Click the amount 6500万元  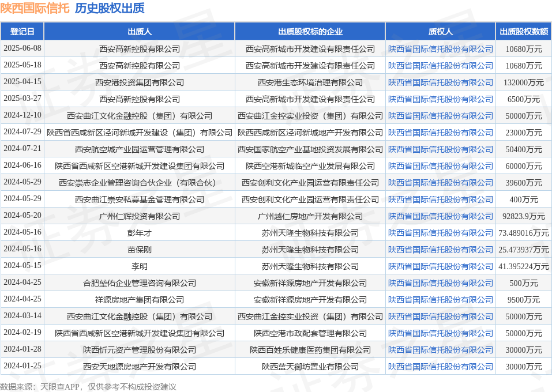click(x=524, y=99)
